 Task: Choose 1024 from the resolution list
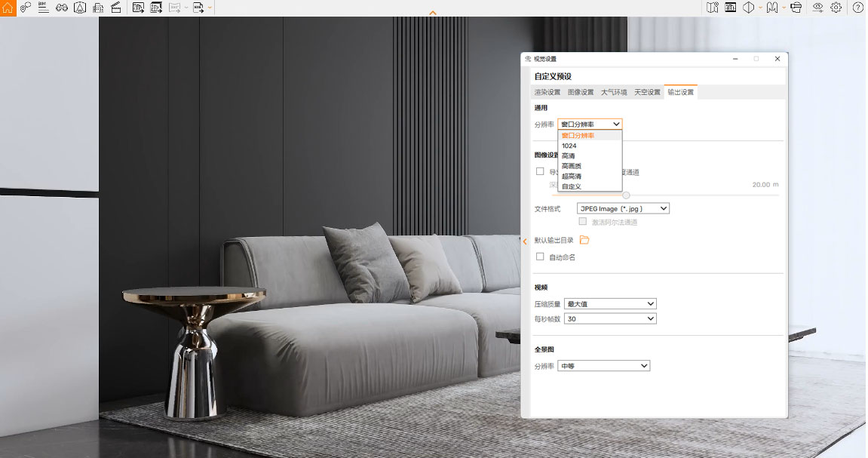[x=590, y=146]
